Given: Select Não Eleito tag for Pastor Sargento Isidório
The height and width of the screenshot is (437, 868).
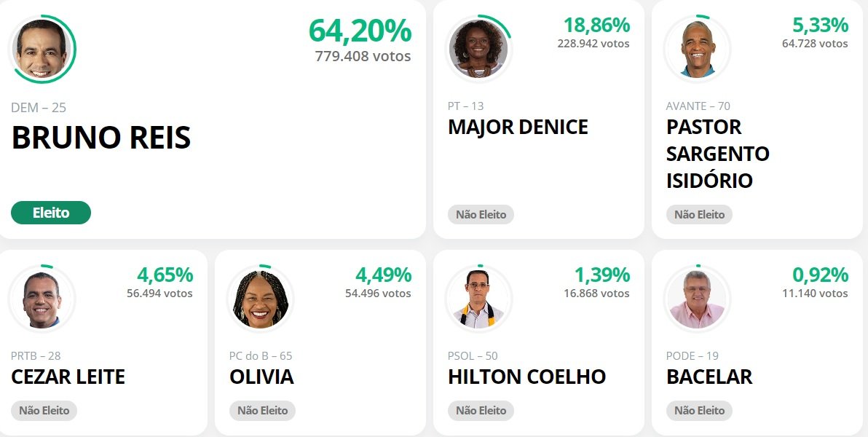Looking at the screenshot, I should coord(699,215).
